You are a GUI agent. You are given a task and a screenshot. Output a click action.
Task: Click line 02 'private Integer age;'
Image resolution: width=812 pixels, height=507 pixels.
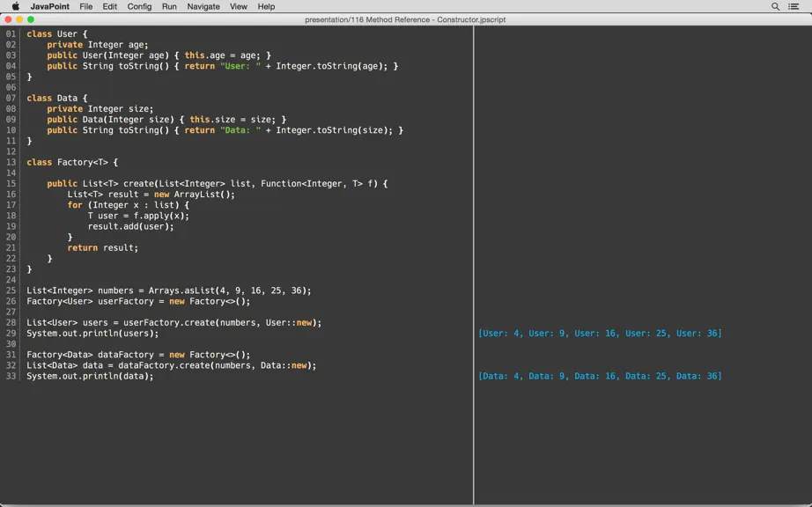98,45
